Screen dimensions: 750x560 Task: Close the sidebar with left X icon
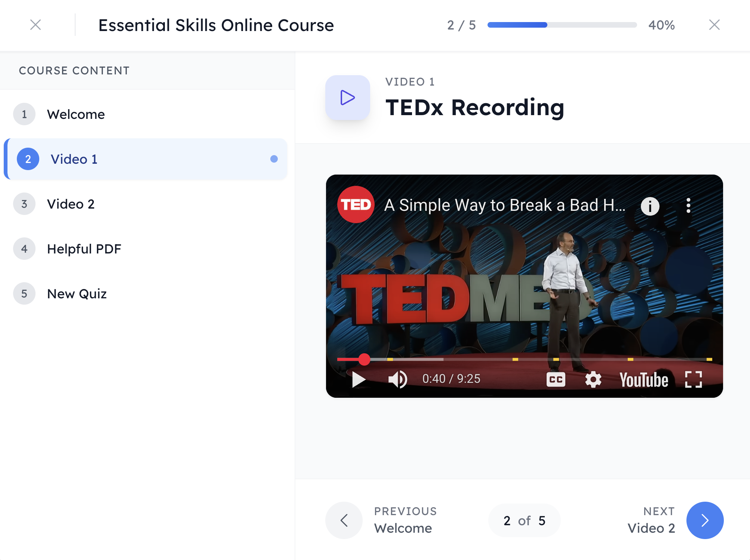coord(36,25)
